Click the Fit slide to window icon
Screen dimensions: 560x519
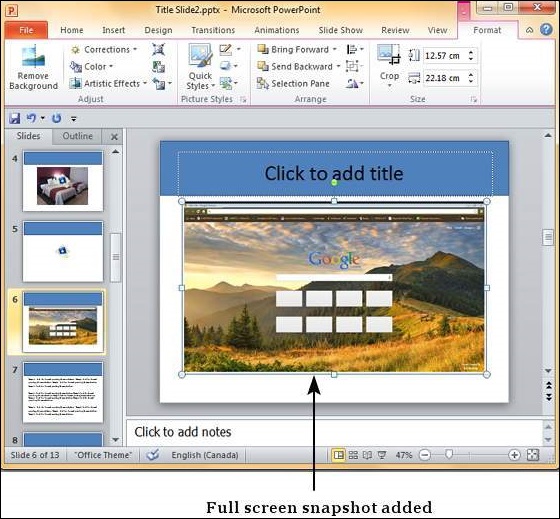pyautogui.click(x=533, y=455)
